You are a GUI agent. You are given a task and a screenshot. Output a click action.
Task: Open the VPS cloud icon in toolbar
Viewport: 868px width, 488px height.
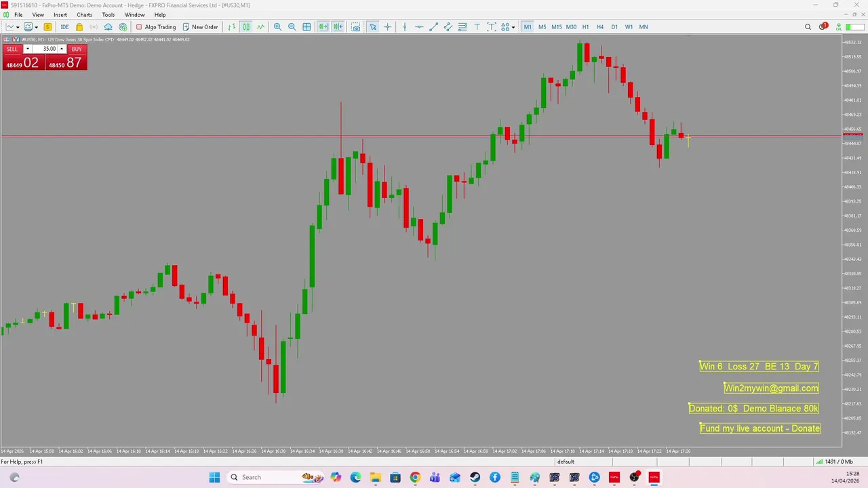[108, 27]
